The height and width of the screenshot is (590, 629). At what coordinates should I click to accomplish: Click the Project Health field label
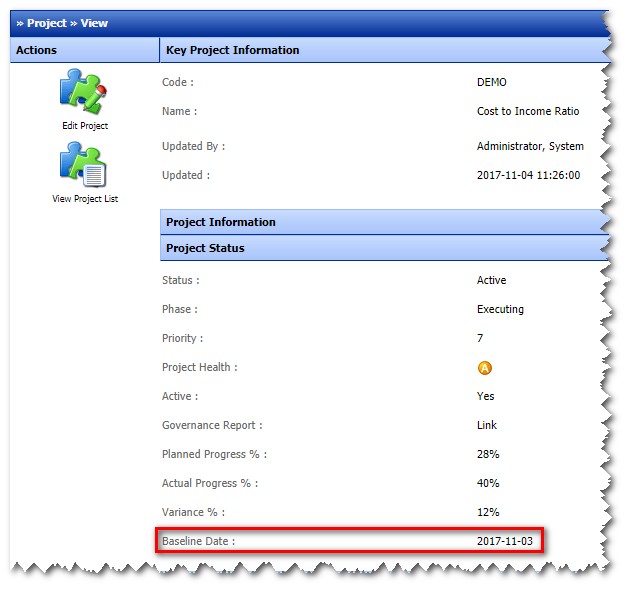point(200,367)
